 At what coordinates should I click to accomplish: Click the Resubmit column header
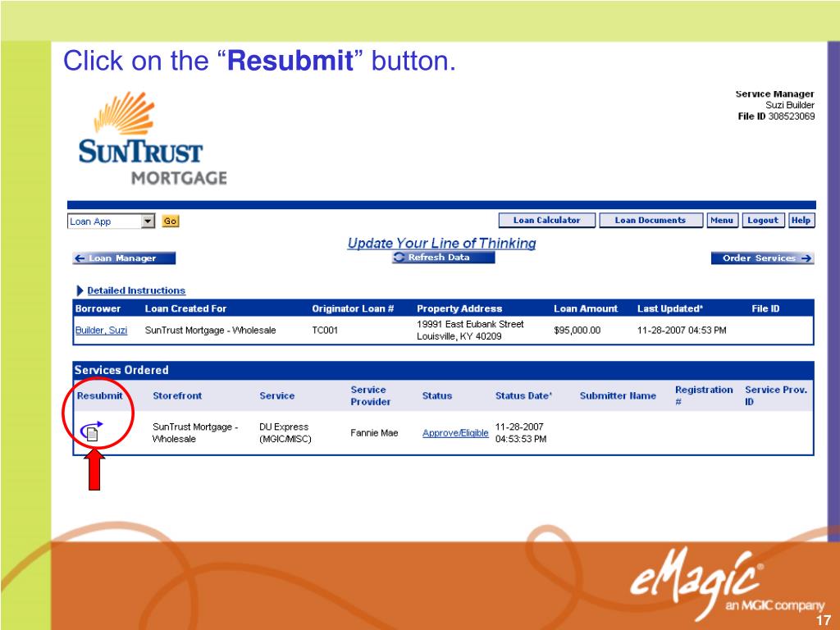(x=99, y=396)
